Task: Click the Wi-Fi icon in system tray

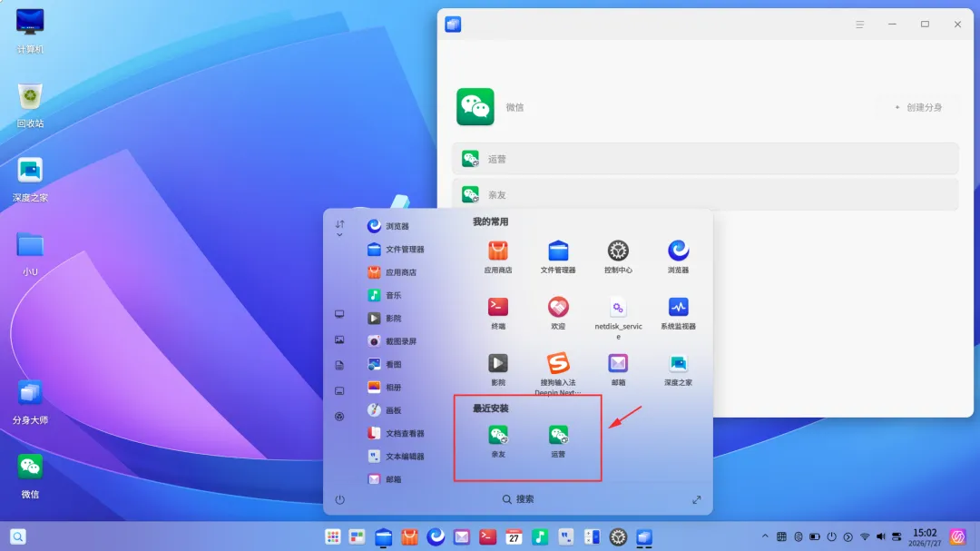Action: pos(865,536)
